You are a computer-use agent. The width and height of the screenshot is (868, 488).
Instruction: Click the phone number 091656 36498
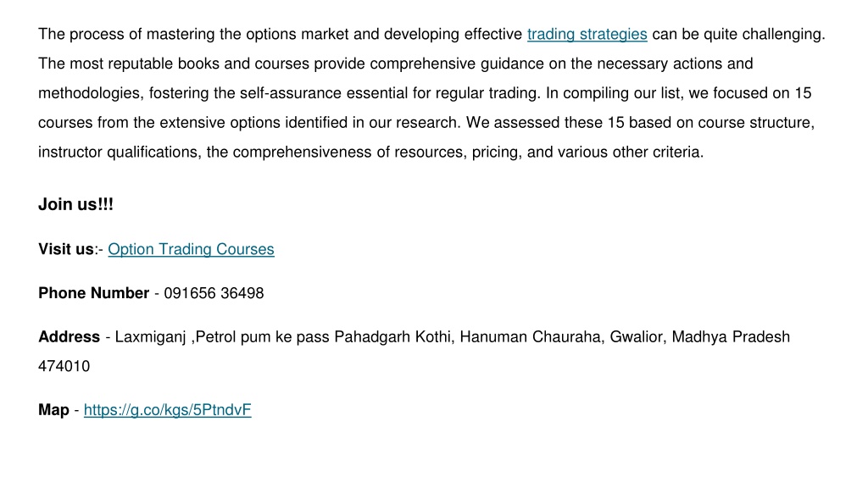(x=214, y=293)
